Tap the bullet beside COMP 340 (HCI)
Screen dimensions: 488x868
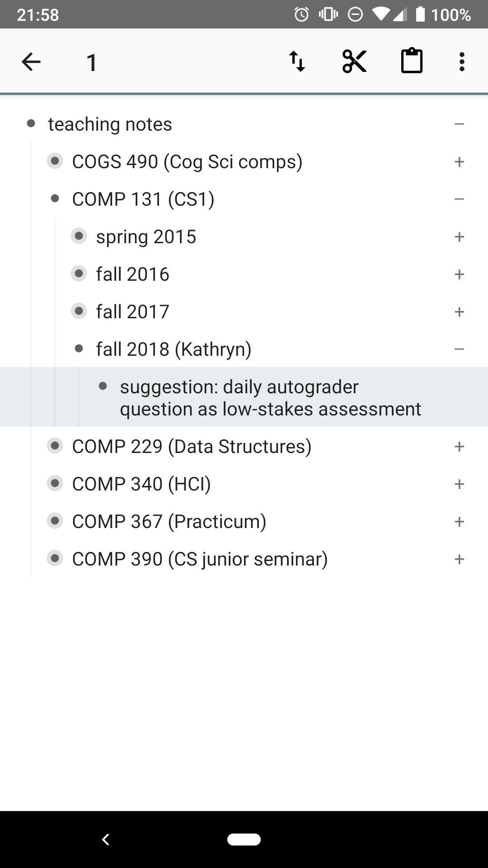(x=55, y=483)
